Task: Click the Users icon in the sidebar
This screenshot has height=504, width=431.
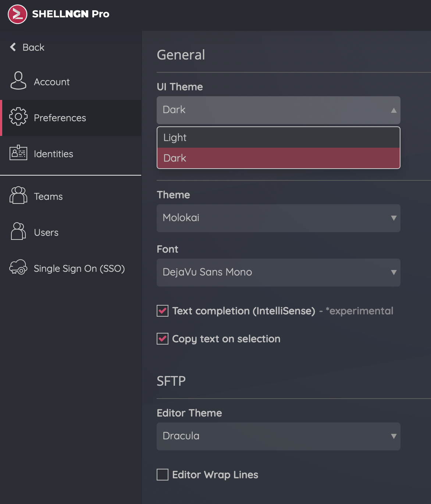Action: click(x=18, y=231)
